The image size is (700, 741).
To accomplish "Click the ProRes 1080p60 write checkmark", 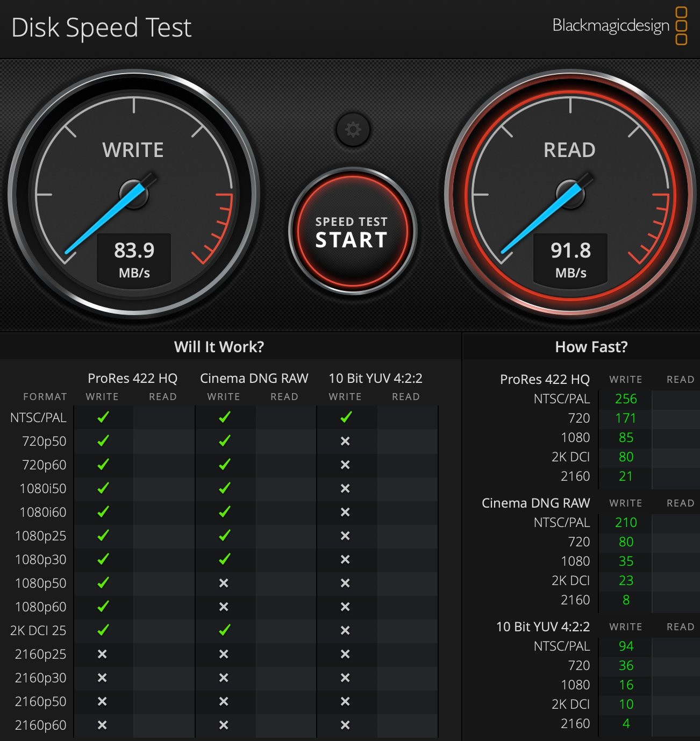I will click(x=103, y=606).
